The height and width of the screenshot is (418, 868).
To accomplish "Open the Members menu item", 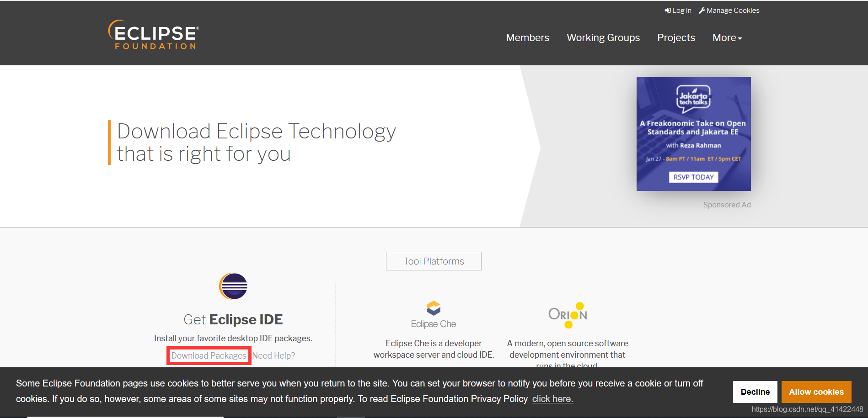I will tap(527, 38).
